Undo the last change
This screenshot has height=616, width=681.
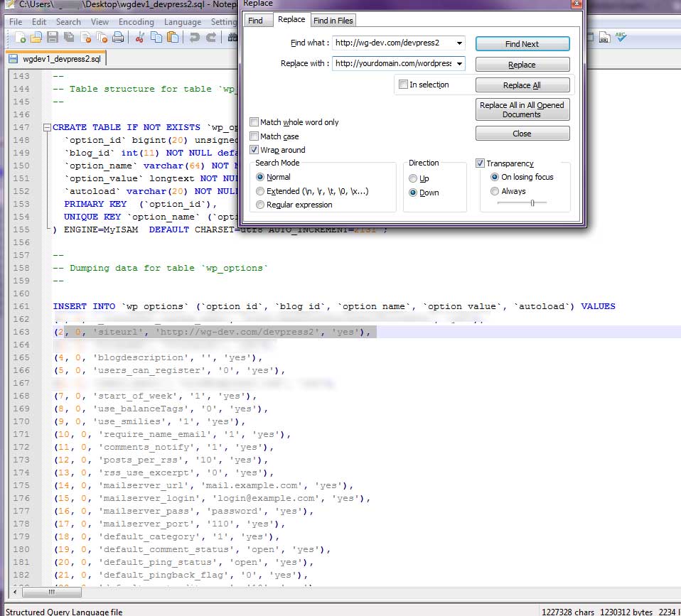tap(194, 38)
